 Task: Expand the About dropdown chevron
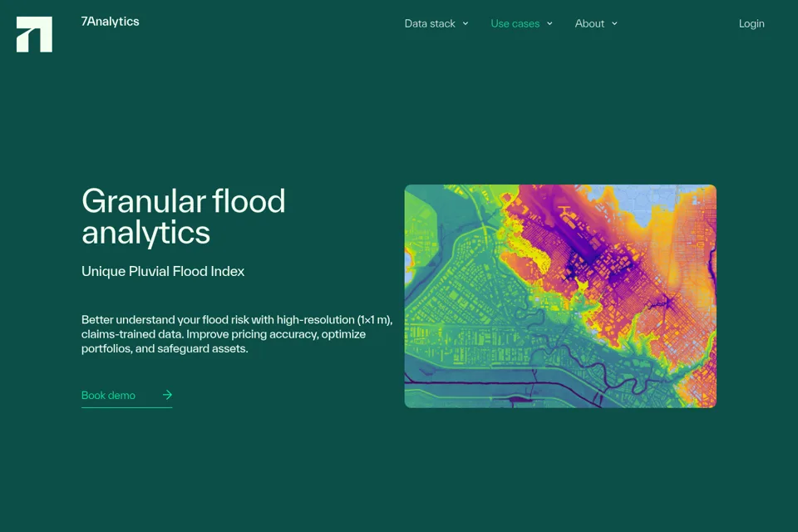615,23
